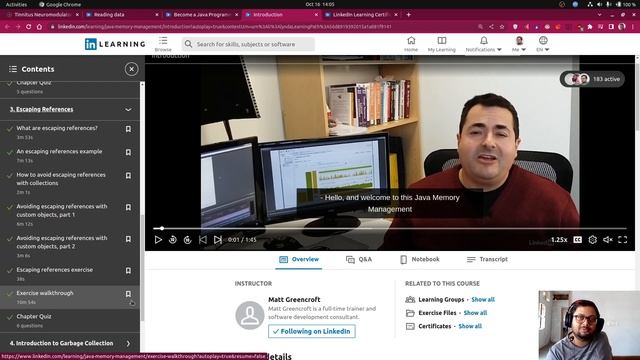Go back in Chrome
The height and width of the screenshot is (360, 640).
(x=7, y=27)
